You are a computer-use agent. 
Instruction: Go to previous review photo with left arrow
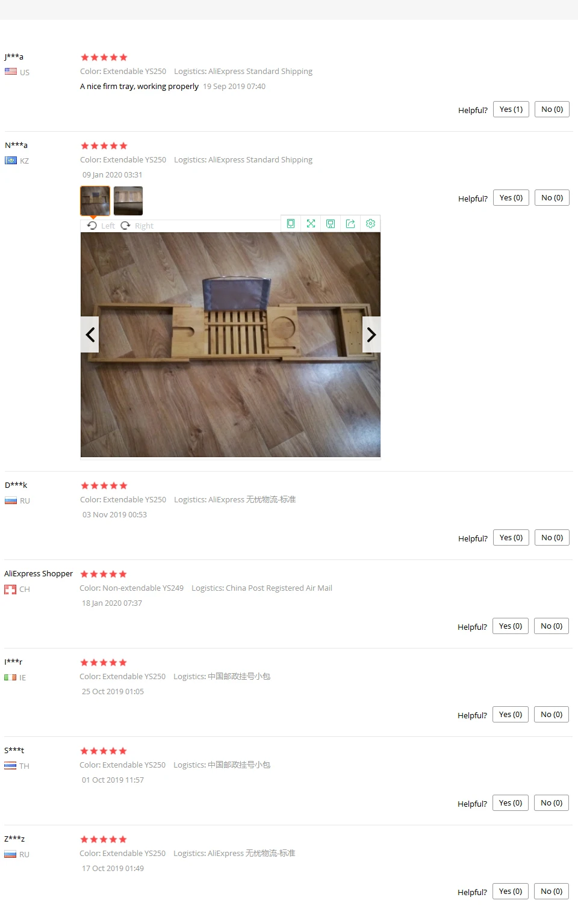coord(90,334)
